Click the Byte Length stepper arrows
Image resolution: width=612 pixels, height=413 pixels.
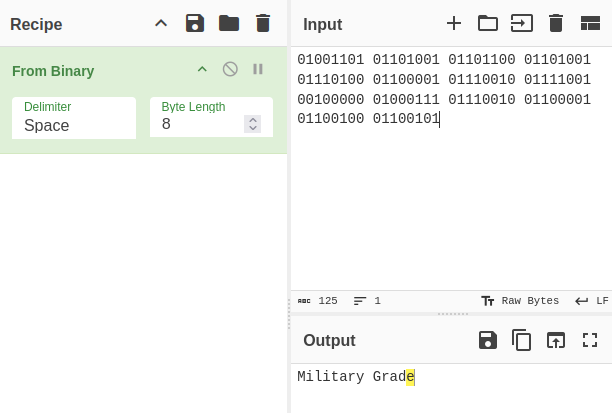coord(253,124)
